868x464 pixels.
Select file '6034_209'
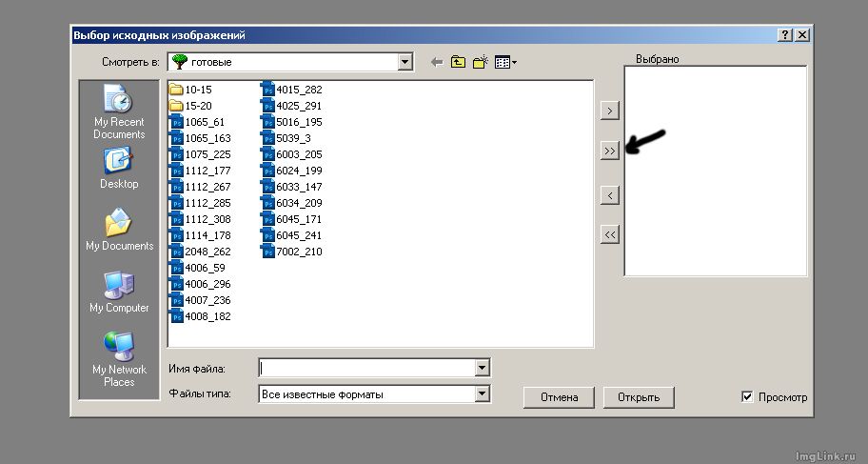[x=292, y=203]
